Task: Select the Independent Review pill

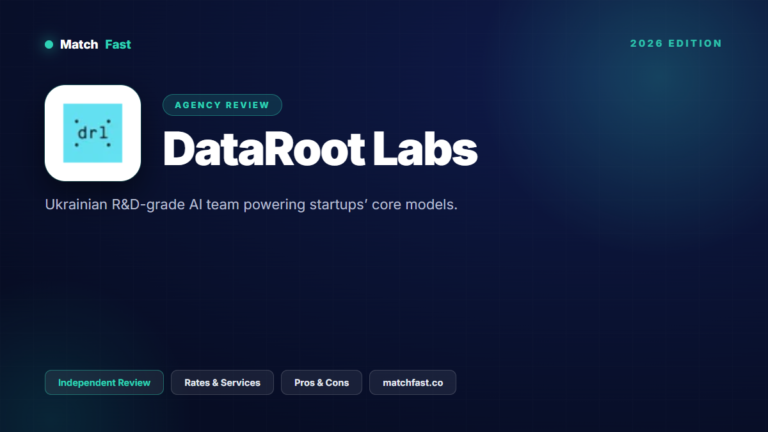Action: pos(104,383)
